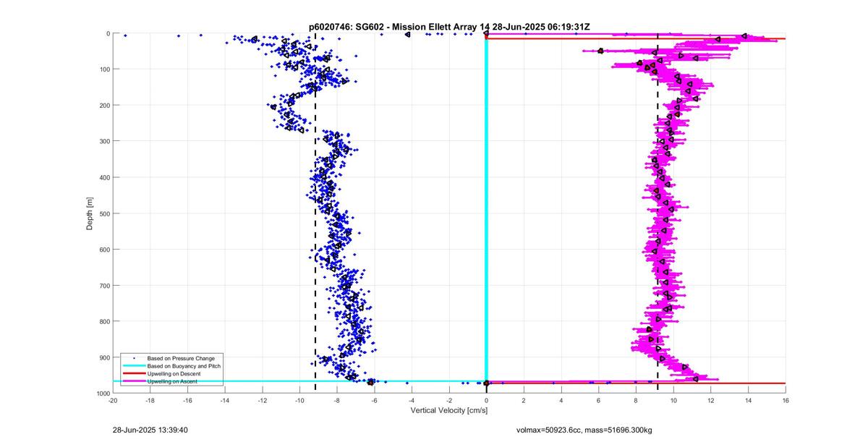The image size is (868, 442).
Task: Click x-axis tick label '-12'
Action: pos(262,400)
